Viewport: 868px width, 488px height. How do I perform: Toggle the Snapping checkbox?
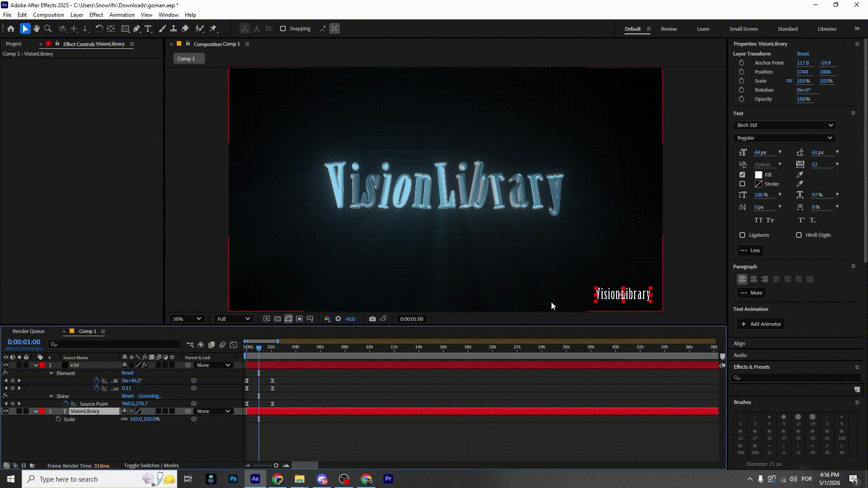[x=283, y=28]
